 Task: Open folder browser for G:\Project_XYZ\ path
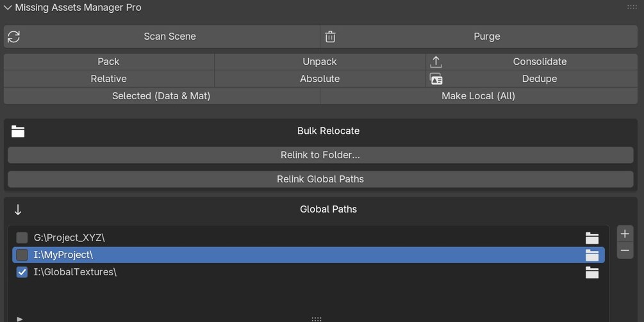point(592,238)
